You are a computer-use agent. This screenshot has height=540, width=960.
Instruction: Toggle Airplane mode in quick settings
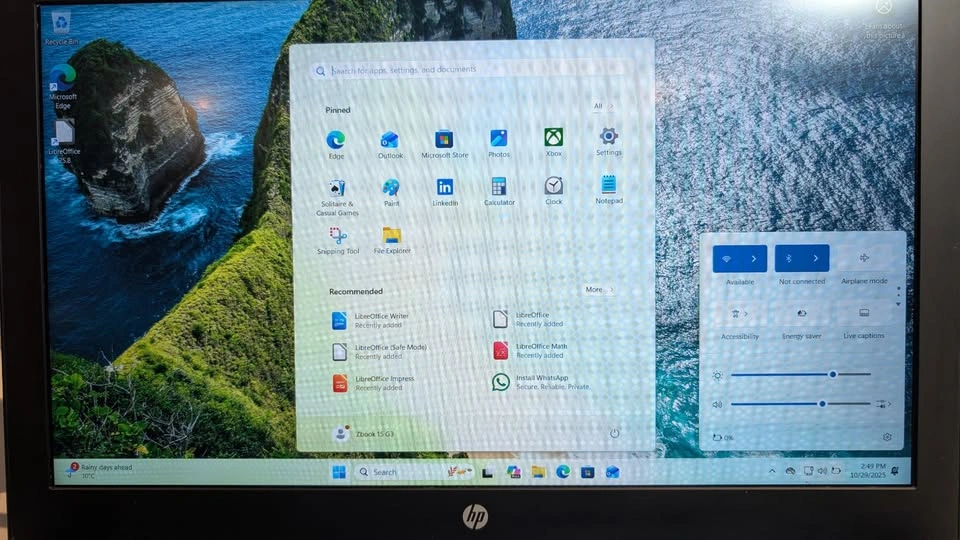click(864, 259)
